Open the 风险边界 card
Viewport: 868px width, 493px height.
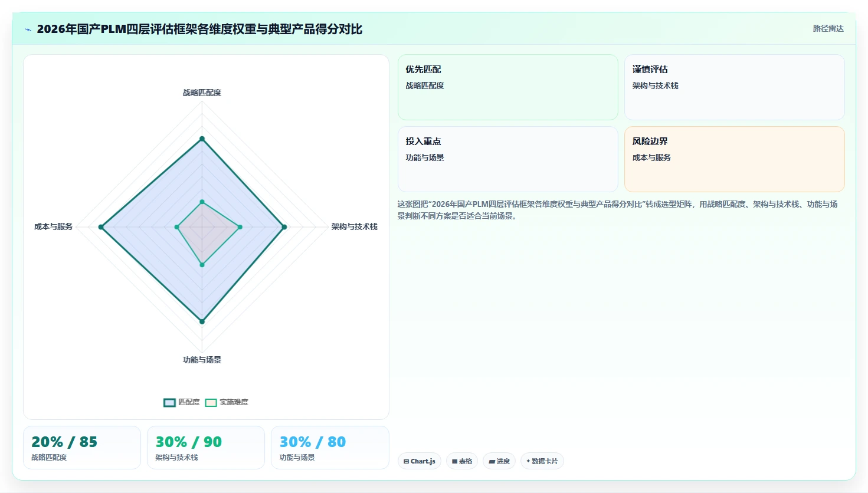coord(734,159)
